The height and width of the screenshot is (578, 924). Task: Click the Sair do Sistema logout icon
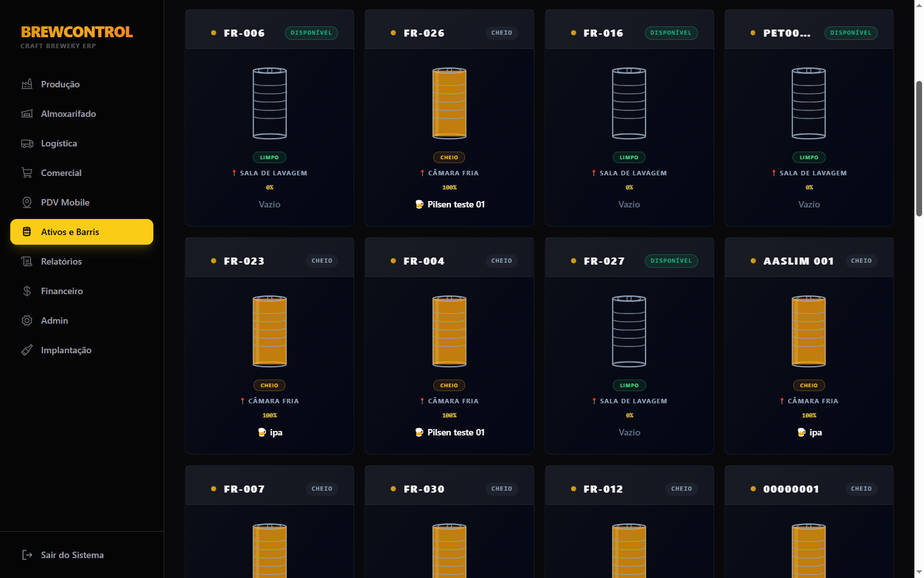pos(27,555)
